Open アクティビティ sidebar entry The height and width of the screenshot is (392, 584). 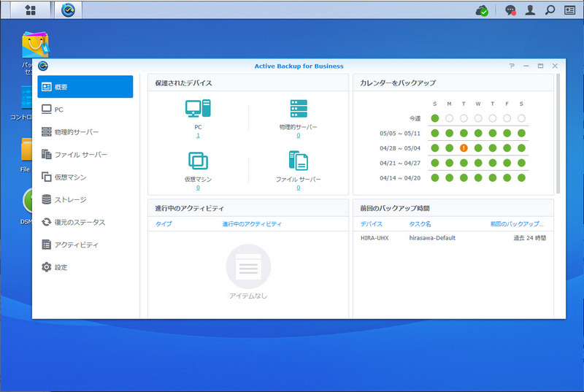85,245
